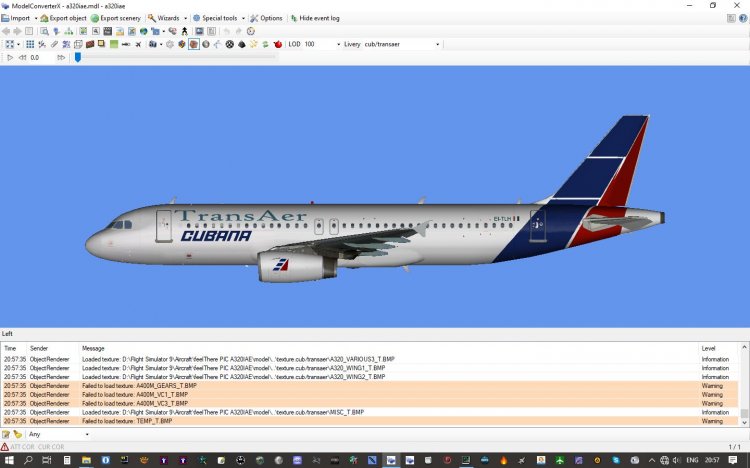Click the help icon at the toolbar's right end
Viewport: 750px width, 468px height.
(x=743, y=18)
